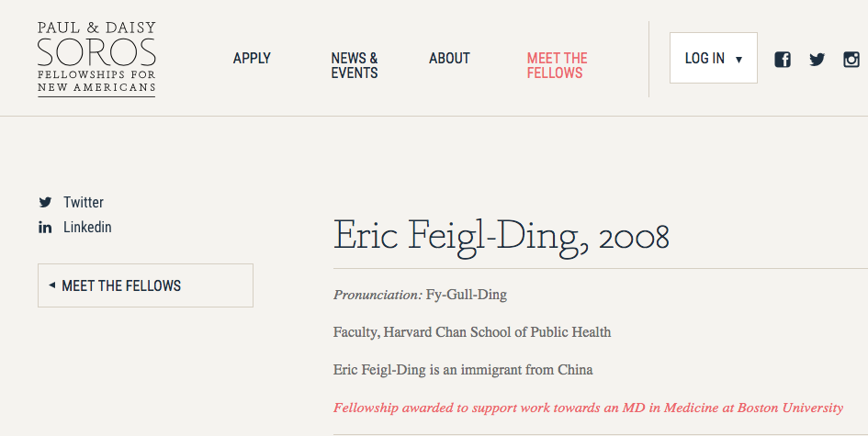Click the Twitter bird icon in header
The height and width of the screenshot is (436, 868).
tap(817, 59)
